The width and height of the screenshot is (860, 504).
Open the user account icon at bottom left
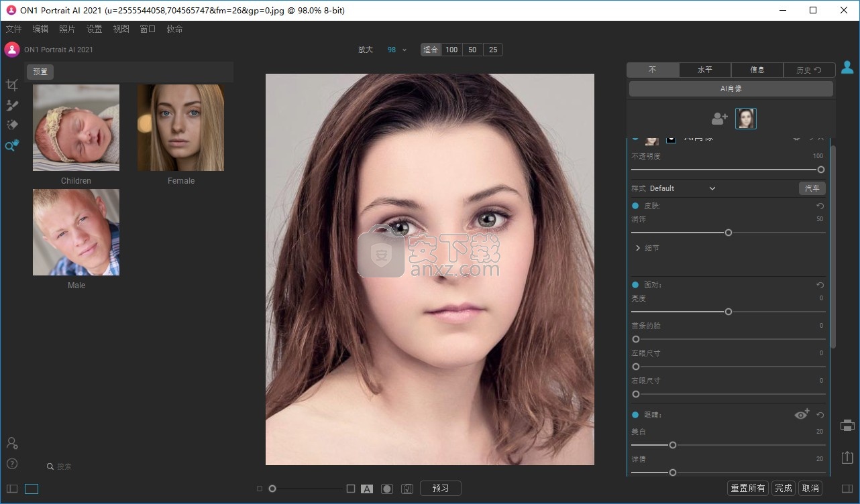12,443
